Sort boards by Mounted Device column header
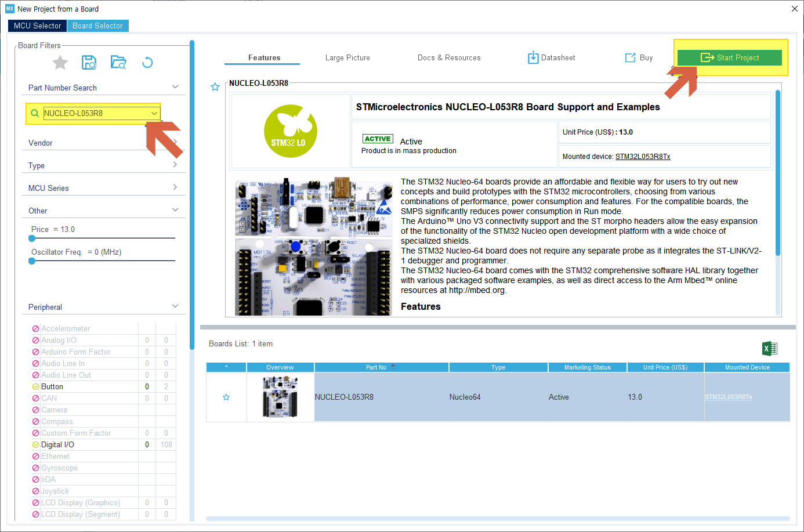 pos(747,367)
